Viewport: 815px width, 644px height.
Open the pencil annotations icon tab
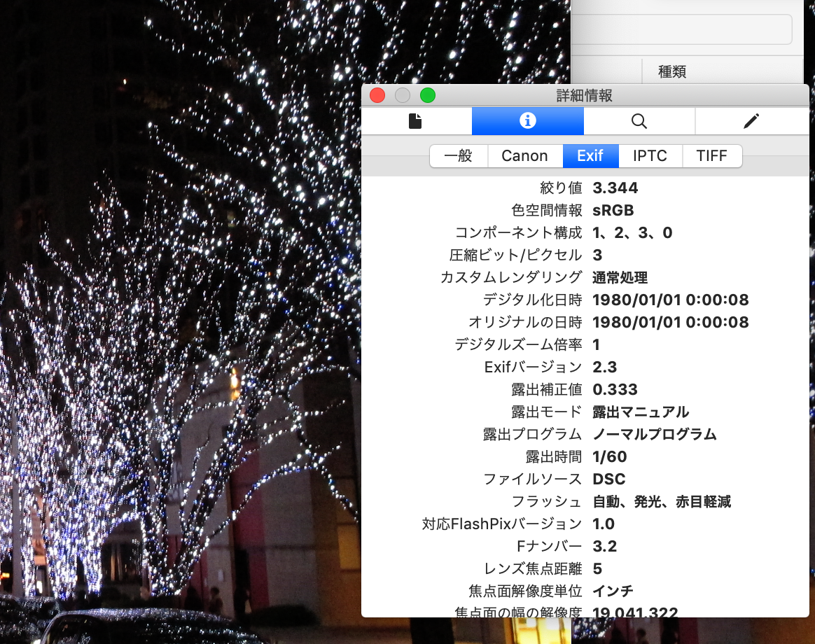751,121
